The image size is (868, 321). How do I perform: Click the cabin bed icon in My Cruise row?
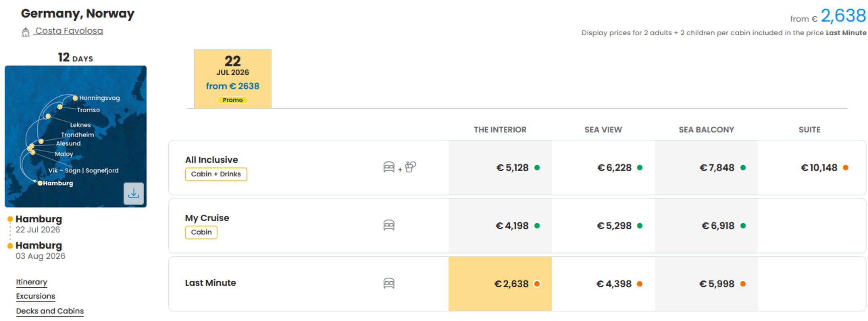click(x=389, y=225)
